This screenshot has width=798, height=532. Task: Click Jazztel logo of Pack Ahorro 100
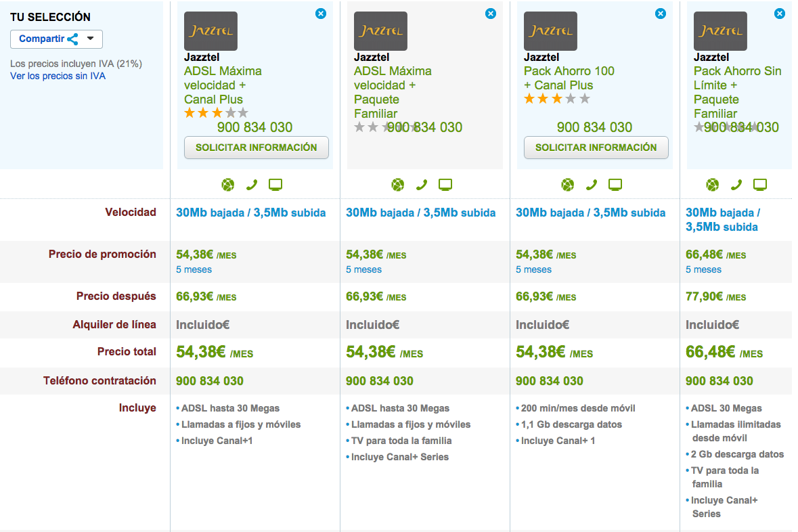point(551,31)
